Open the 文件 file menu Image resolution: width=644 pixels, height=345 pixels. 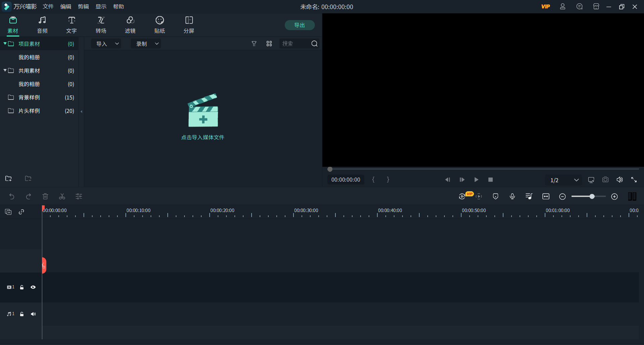click(x=48, y=7)
